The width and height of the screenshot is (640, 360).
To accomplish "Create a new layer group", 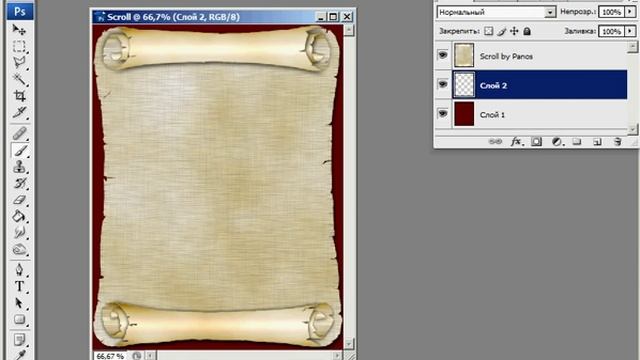I will pos(577,142).
